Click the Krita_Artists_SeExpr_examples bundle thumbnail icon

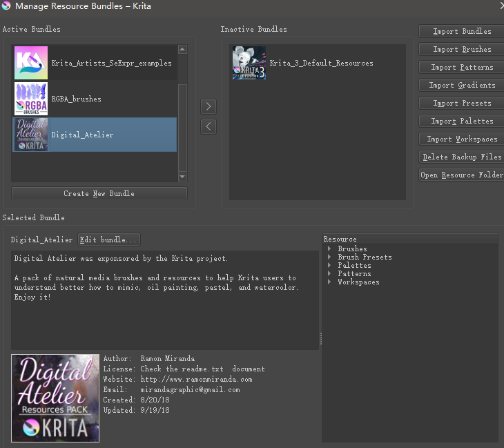(x=31, y=63)
